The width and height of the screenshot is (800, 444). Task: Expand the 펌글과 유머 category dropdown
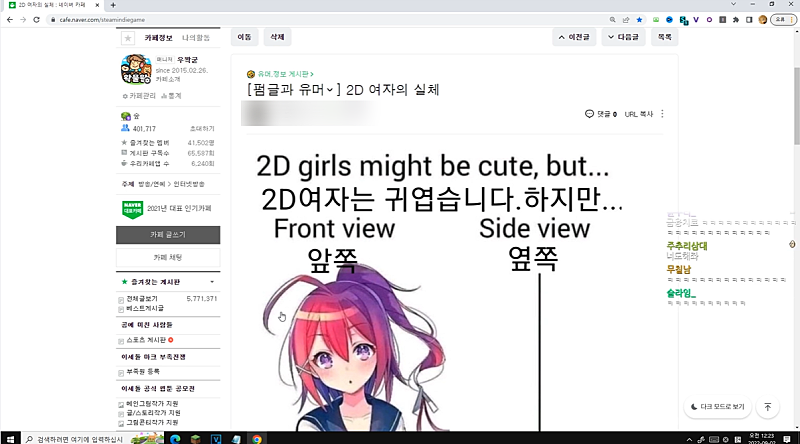pos(330,90)
